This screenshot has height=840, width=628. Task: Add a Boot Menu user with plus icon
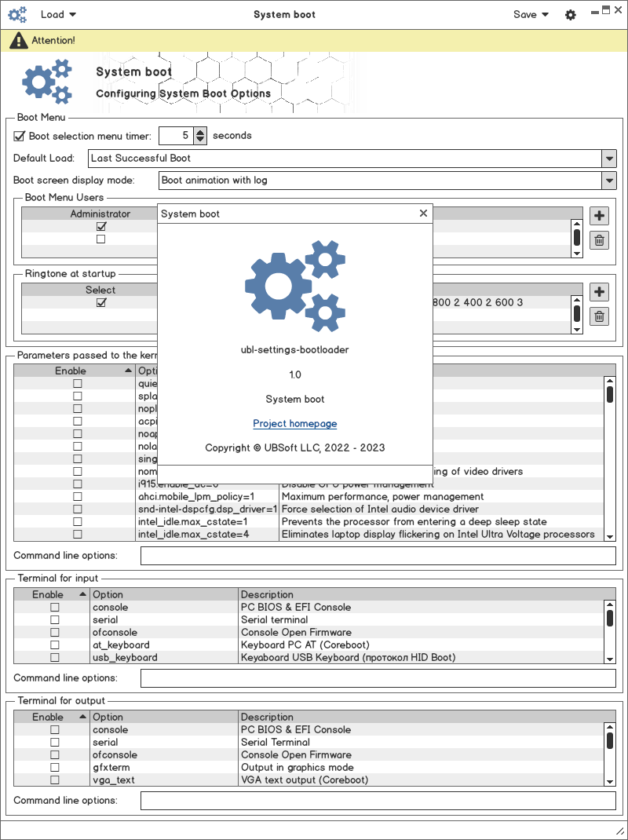coord(599,216)
